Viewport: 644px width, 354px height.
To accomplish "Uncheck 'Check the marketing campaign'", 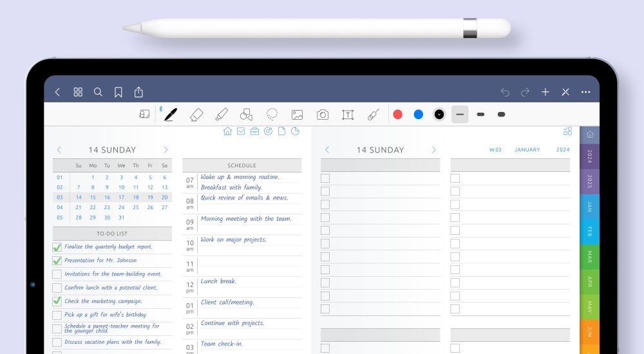I will click(x=57, y=301).
